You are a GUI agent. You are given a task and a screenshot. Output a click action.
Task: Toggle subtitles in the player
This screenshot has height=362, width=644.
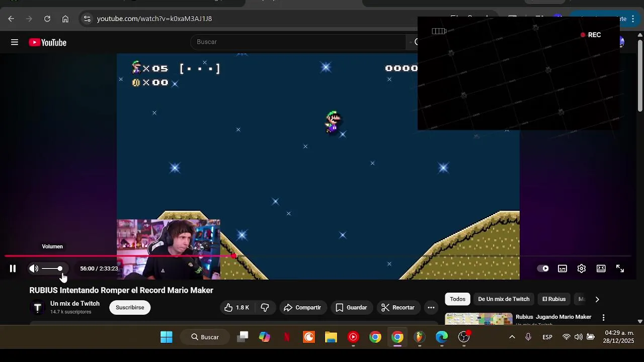pyautogui.click(x=562, y=268)
